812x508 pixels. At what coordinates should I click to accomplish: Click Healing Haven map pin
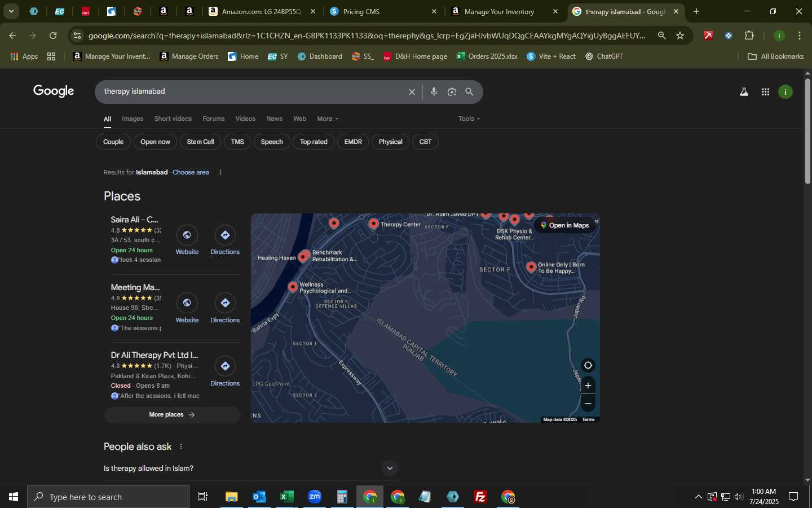coord(303,257)
